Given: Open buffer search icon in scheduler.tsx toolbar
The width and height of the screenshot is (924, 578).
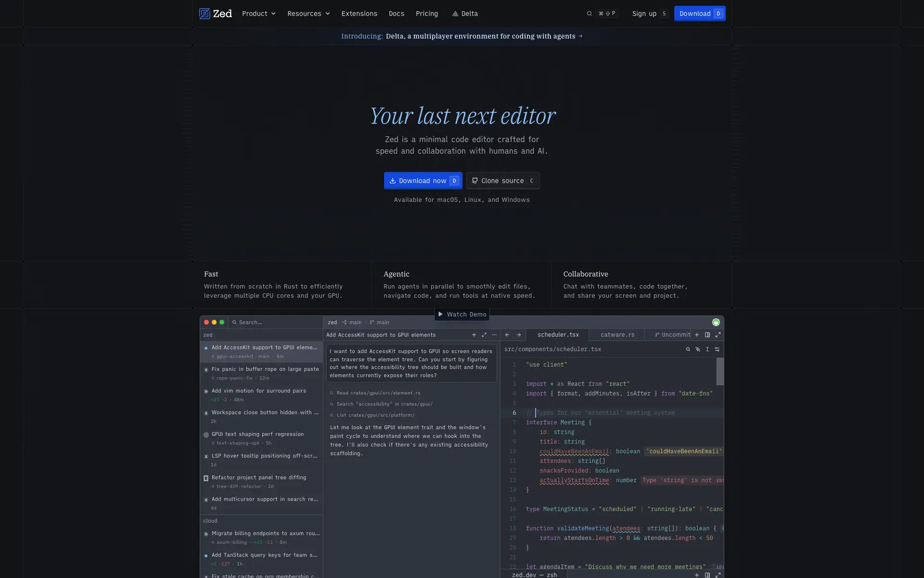Looking at the screenshot, I should click(688, 349).
